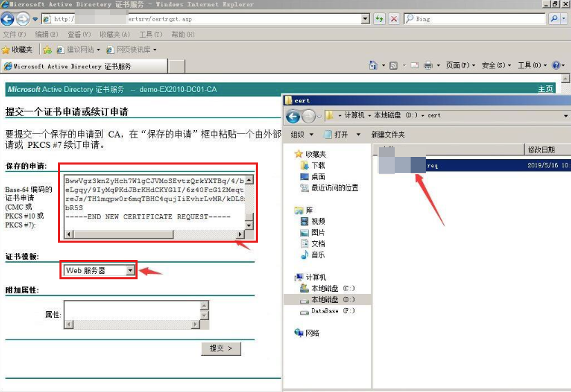
Task: Open the 页面(P) command bar dropdown
Action: 460,65
